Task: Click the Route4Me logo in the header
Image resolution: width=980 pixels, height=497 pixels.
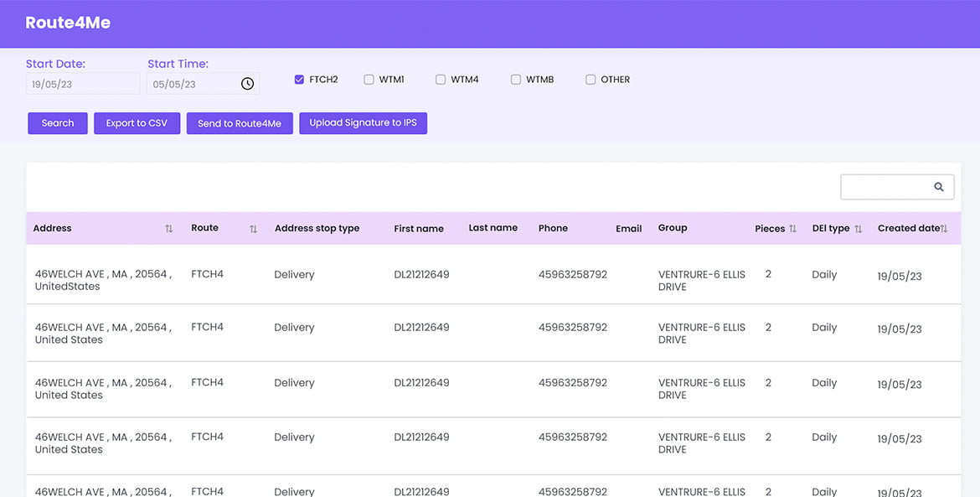Action: [68, 23]
